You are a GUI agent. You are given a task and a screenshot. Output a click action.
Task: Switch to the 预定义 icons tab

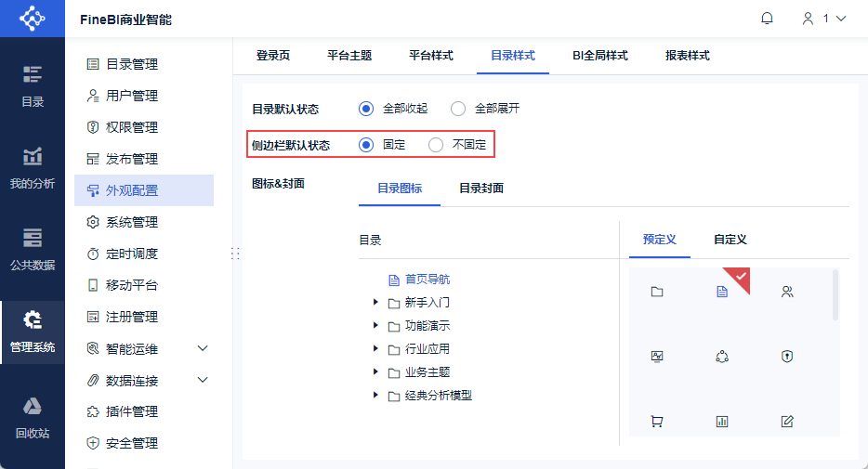(659, 240)
